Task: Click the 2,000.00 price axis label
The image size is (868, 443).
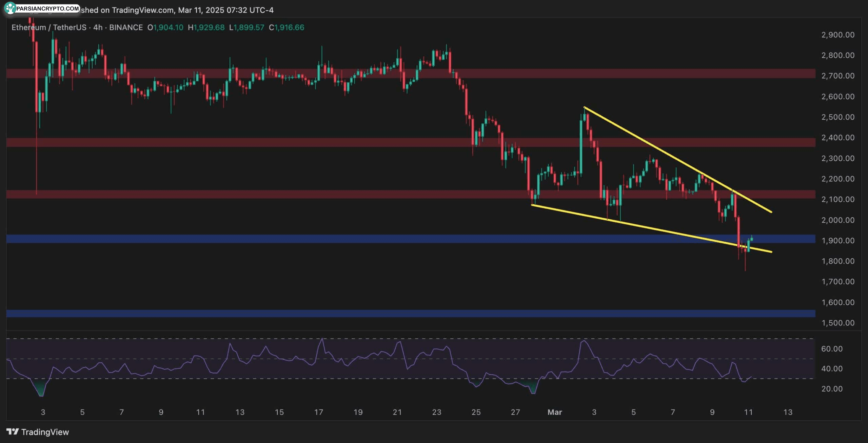Action: click(x=838, y=220)
